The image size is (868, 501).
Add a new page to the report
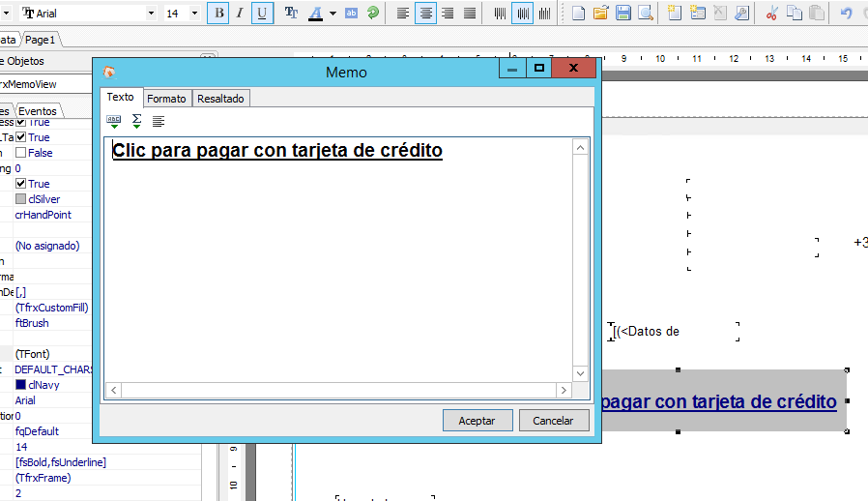click(x=675, y=13)
